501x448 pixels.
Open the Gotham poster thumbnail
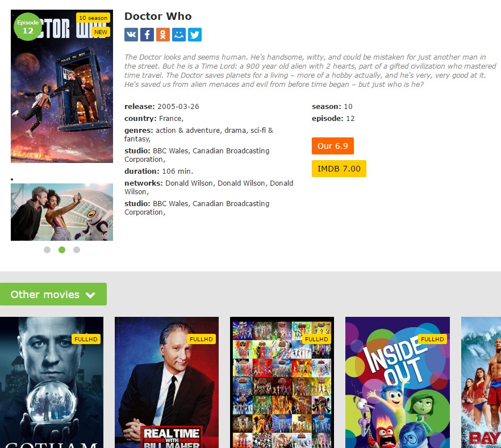point(52,382)
